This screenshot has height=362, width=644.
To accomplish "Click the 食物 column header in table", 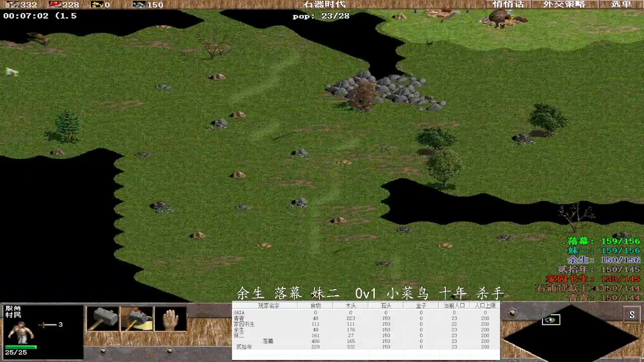I will [x=315, y=306].
